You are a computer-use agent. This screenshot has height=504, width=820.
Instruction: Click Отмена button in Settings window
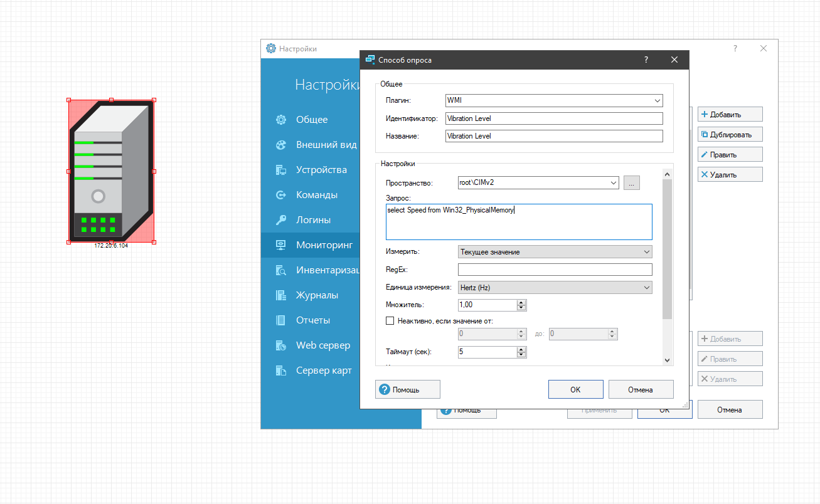pos(730,409)
